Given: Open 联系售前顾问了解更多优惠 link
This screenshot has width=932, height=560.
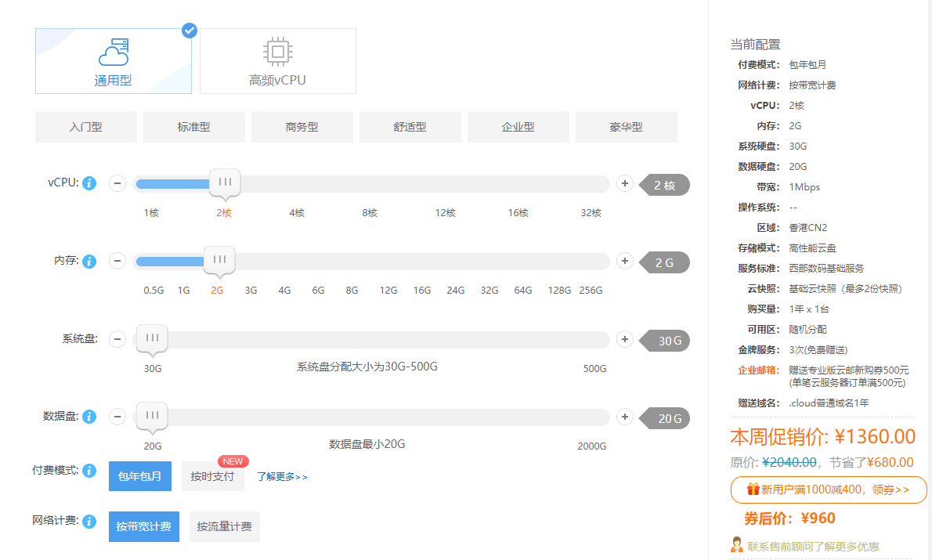Looking at the screenshot, I should [813, 547].
